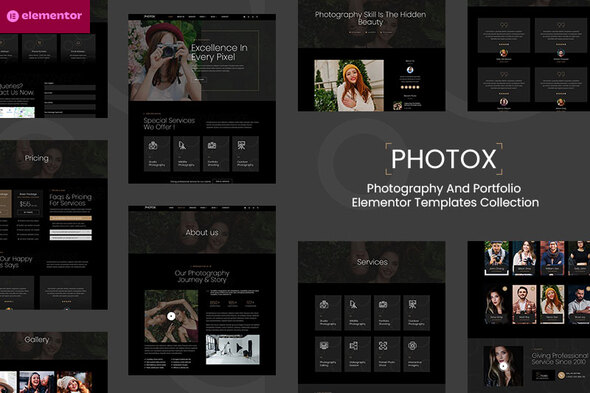The height and width of the screenshot is (393, 590).
Task: Click the button under the $55 package
Action: point(28,212)
